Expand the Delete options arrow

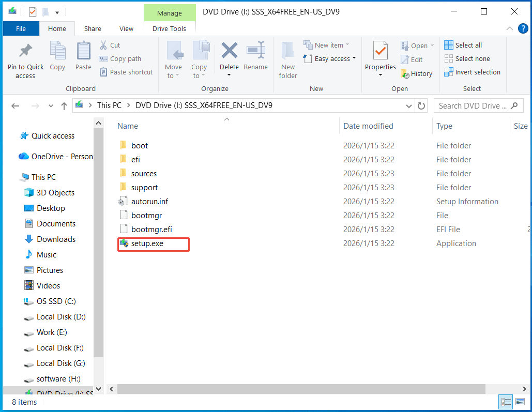tap(229, 75)
